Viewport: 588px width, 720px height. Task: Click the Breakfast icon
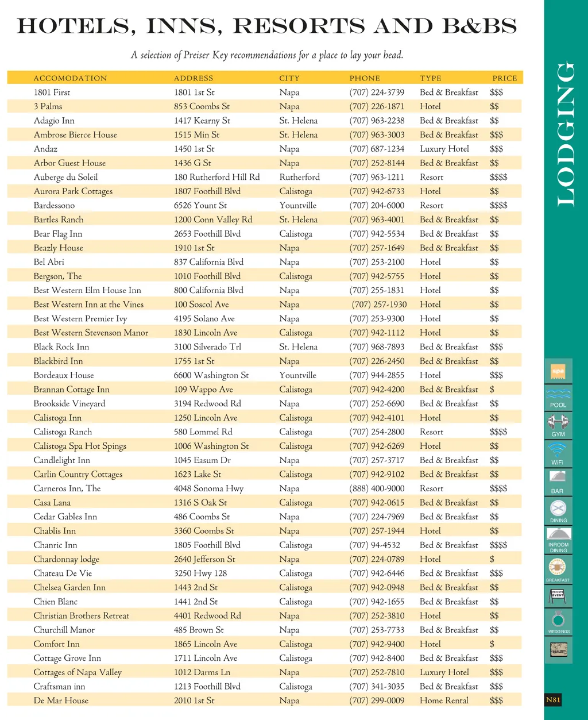click(x=558, y=568)
